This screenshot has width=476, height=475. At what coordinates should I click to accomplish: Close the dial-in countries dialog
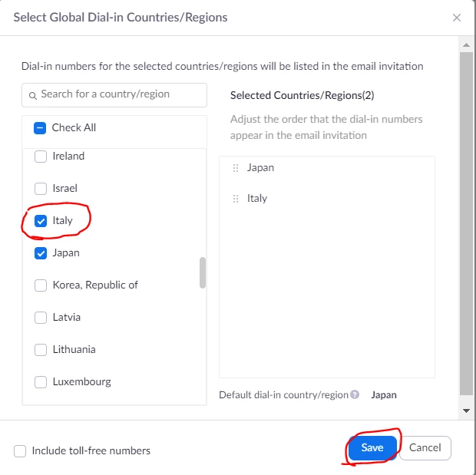[x=457, y=18]
